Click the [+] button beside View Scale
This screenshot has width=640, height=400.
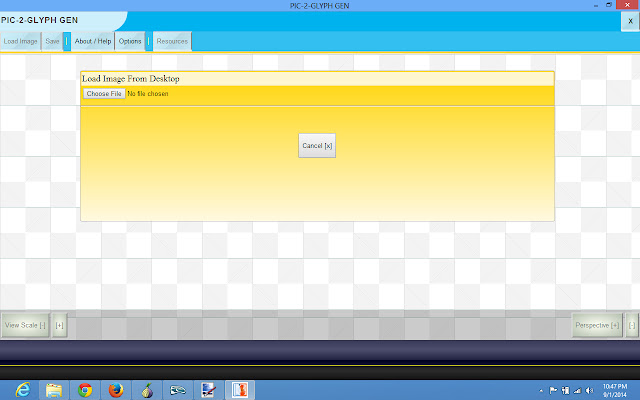click(x=60, y=325)
